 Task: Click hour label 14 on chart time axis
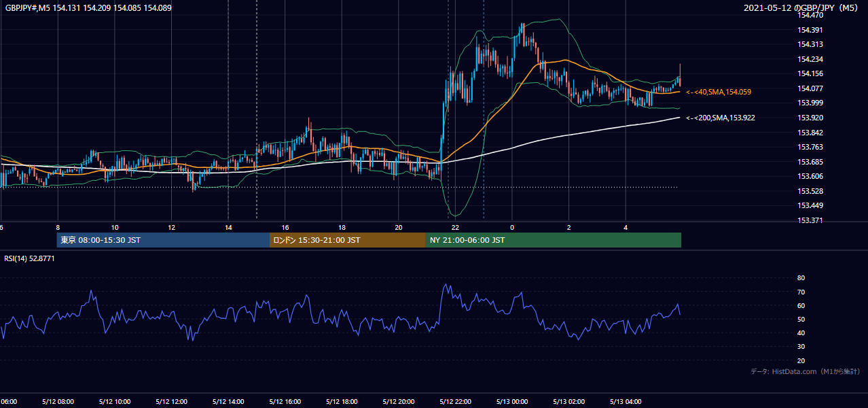point(228,228)
